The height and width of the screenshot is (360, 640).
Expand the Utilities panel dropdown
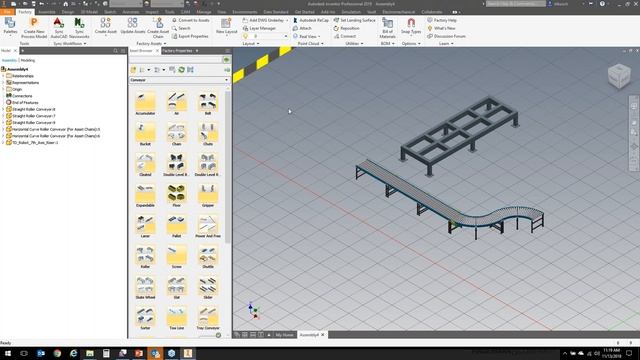[354, 43]
